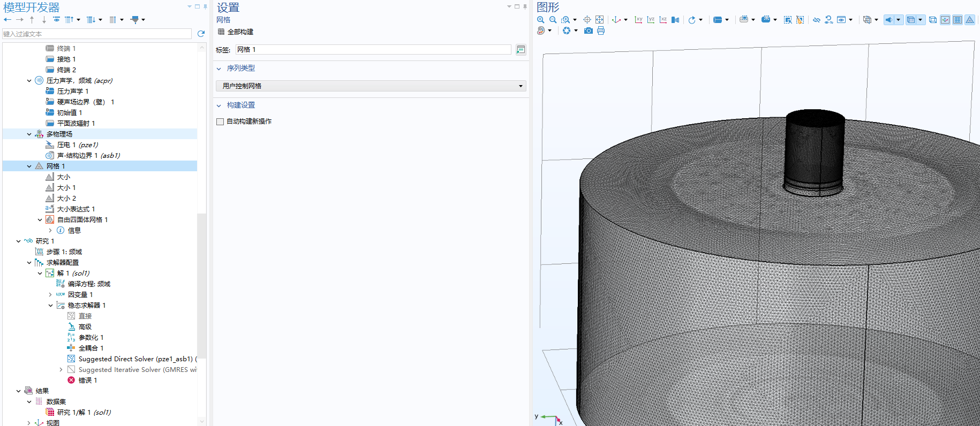The width and height of the screenshot is (980, 426).
Task: Switch to XY plane view
Action: click(x=638, y=20)
